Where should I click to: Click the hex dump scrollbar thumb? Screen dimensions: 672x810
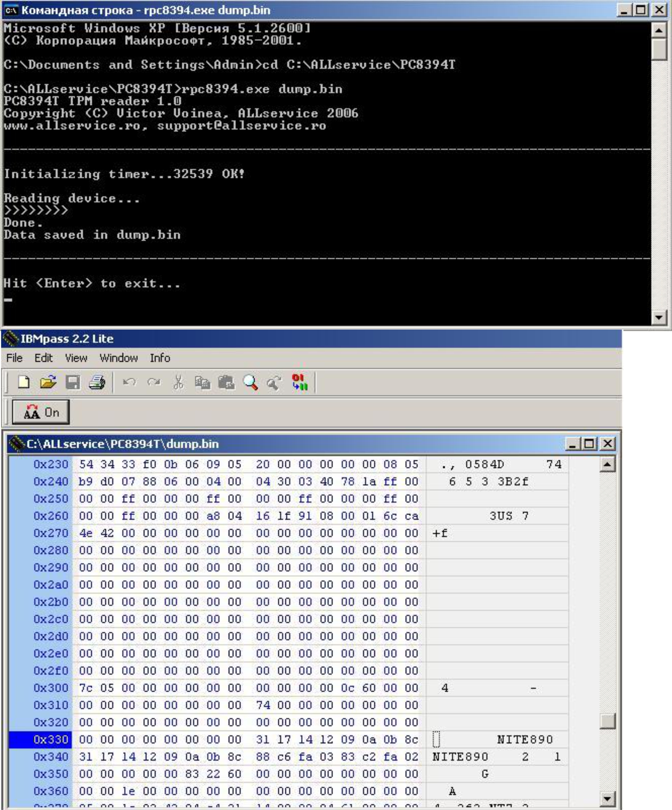607,721
